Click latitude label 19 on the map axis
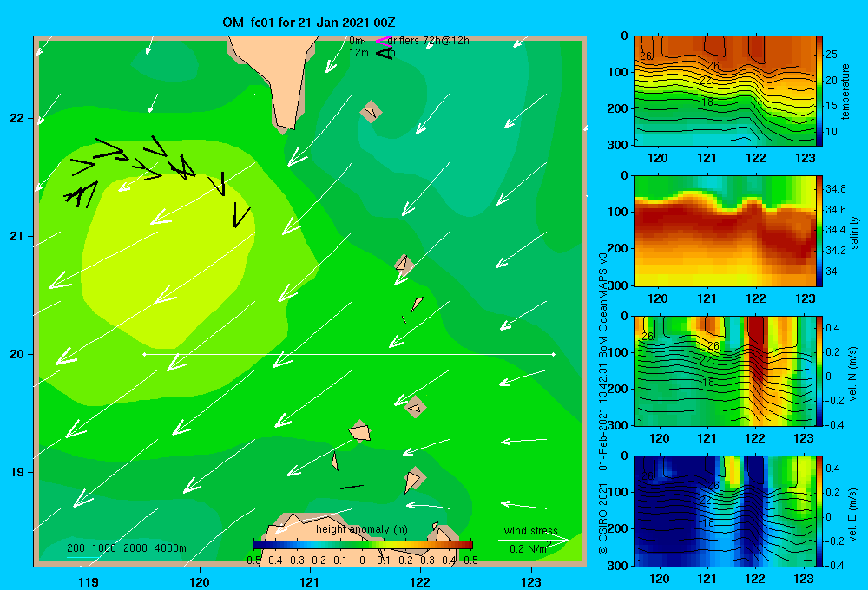This screenshot has width=868, height=590. (16, 472)
